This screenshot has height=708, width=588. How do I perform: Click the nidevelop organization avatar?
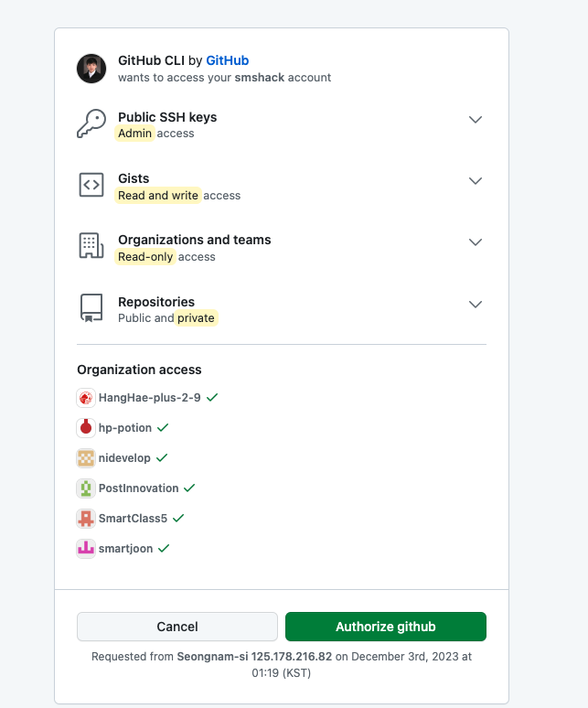(x=86, y=458)
